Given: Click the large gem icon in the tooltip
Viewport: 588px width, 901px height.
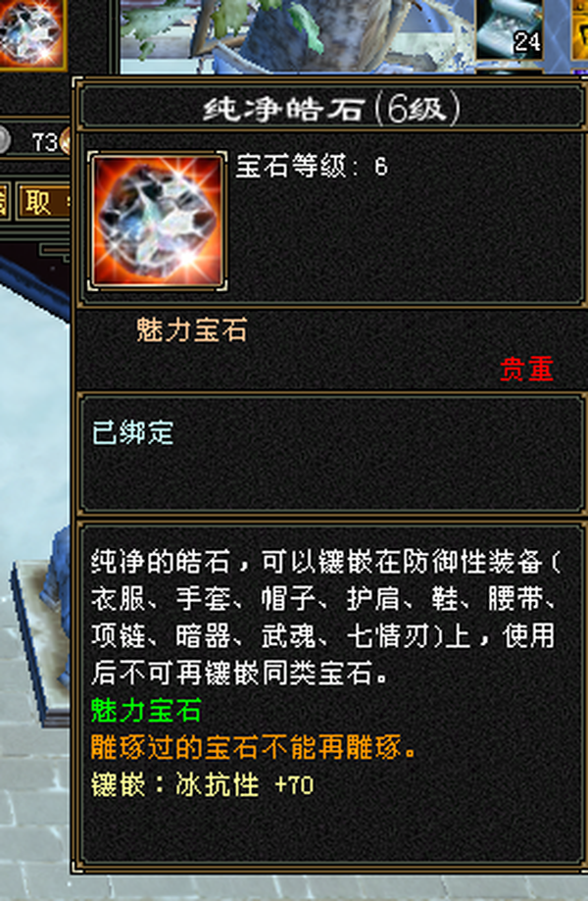Looking at the screenshot, I should pyautogui.click(x=157, y=222).
